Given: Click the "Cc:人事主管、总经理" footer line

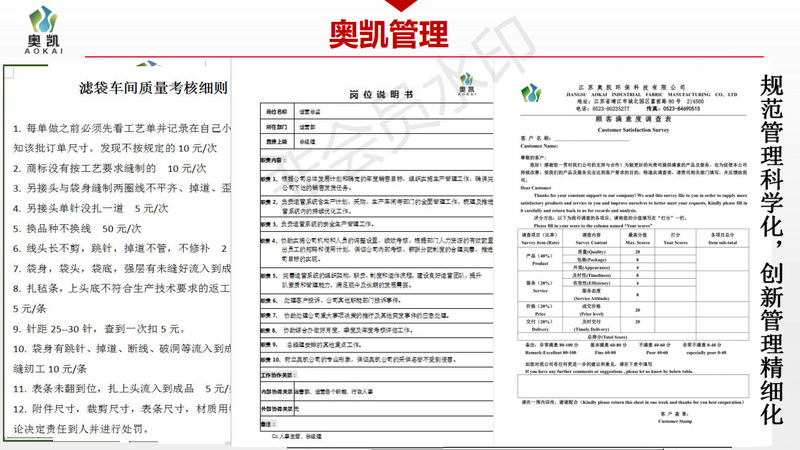Looking at the screenshot, I should coord(297,437).
